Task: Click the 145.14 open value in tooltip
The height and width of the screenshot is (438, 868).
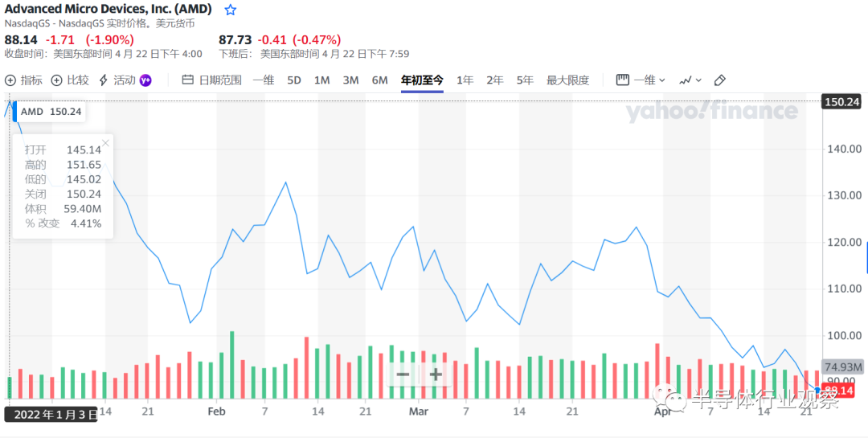Action: (x=84, y=150)
